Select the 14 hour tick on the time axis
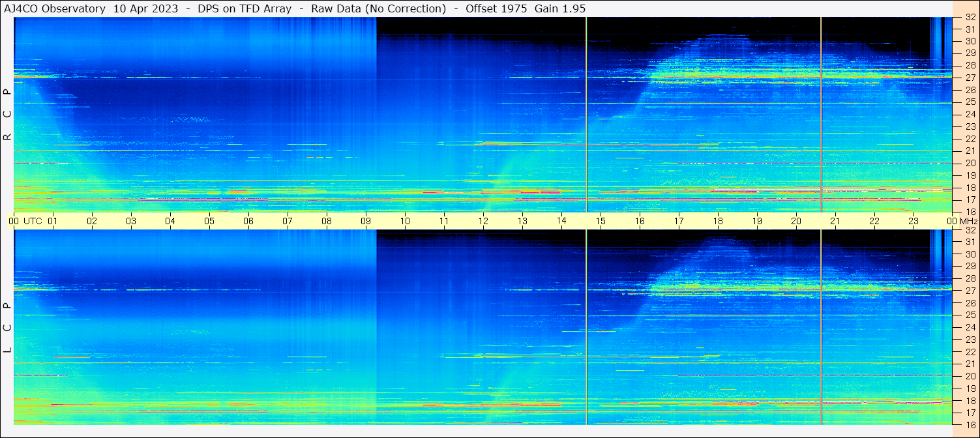Screen dimensions: 980x438 (x=561, y=221)
